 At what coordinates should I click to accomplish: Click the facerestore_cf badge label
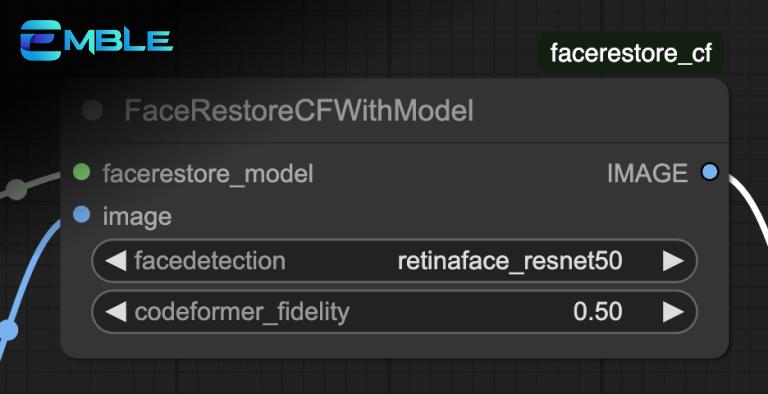[631, 53]
